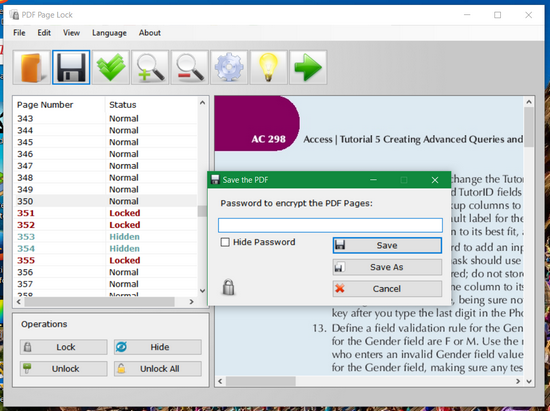Click the page list scroll-right arrow

click(191, 301)
